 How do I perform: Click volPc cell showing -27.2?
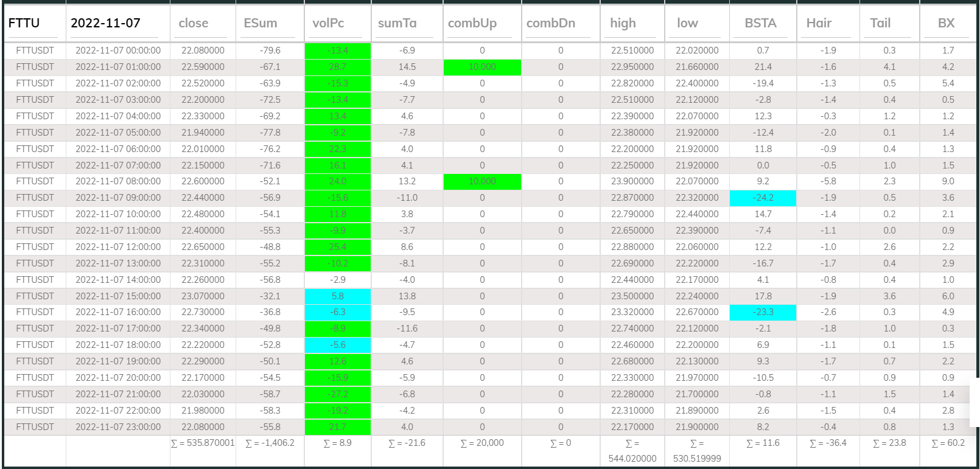pyautogui.click(x=338, y=394)
